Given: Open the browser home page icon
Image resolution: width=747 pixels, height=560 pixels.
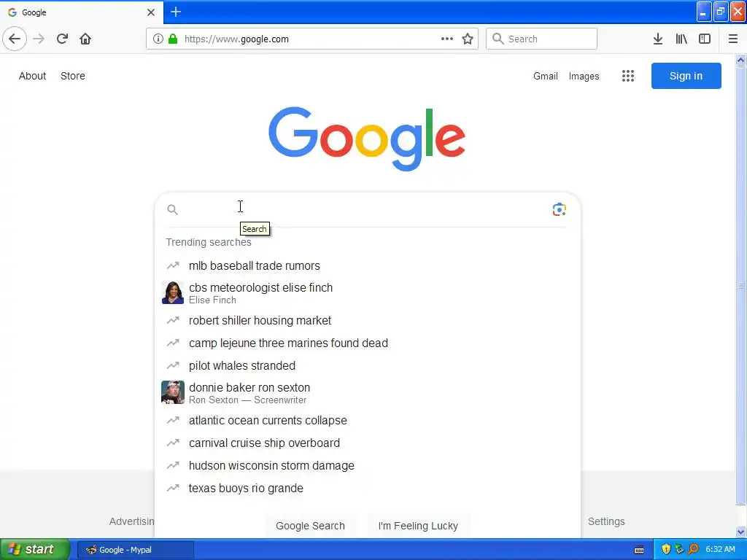Looking at the screenshot, I should click(85, 39).
